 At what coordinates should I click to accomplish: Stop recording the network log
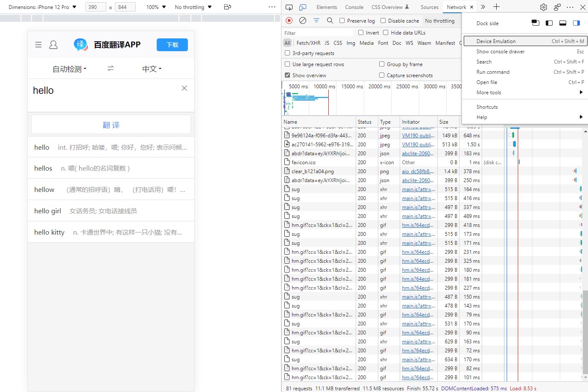point(289,20)
